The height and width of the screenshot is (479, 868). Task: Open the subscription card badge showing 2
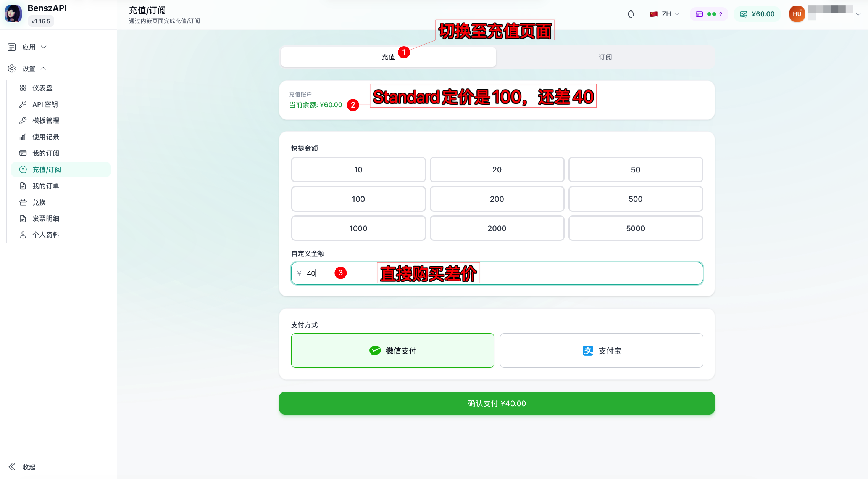click(x=709, y=14)
